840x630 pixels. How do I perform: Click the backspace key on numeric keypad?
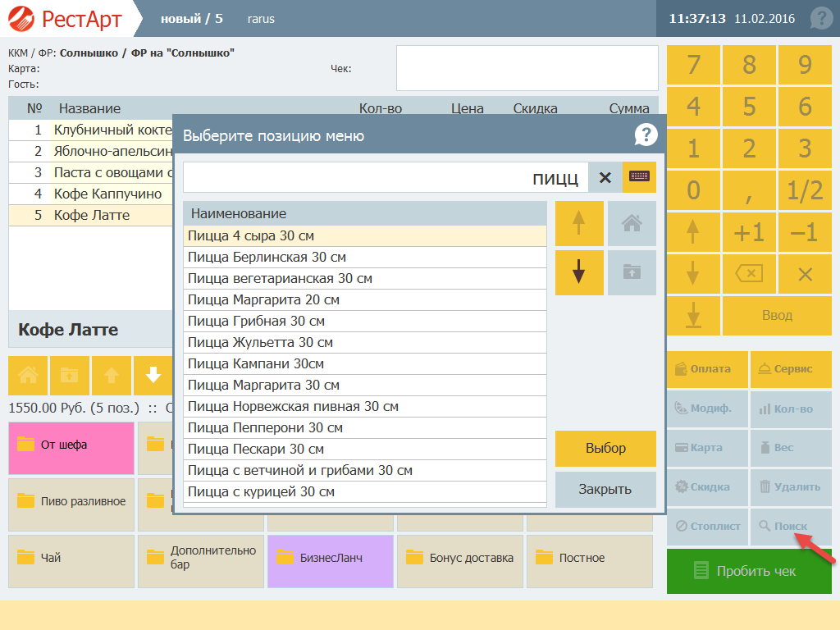click(749, 274)
